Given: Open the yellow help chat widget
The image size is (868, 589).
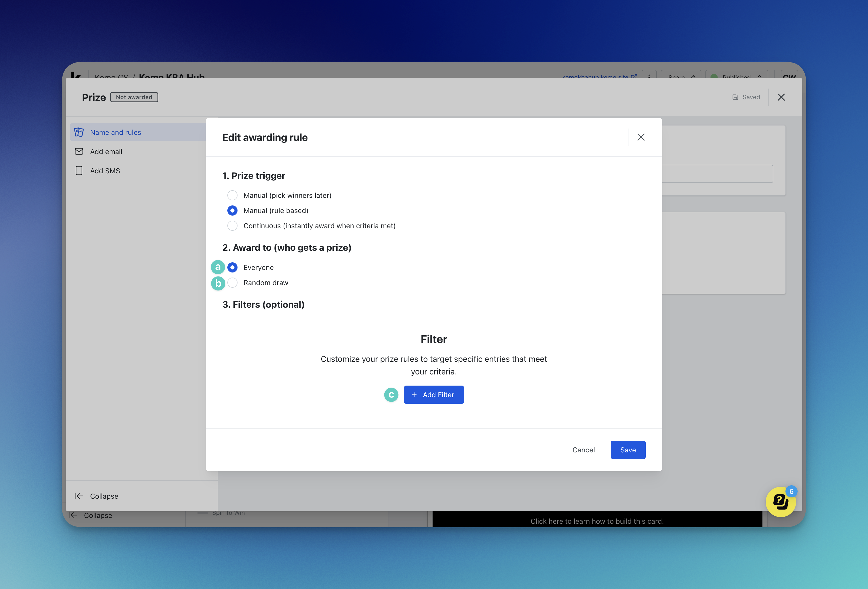Looking at the screenshot, I should pos(780,502).
